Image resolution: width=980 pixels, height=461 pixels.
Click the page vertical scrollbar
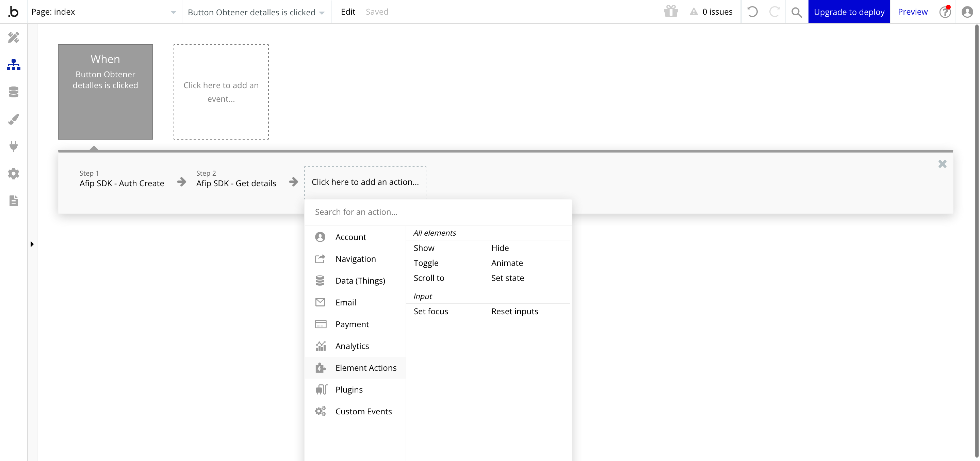pos(977,241)
